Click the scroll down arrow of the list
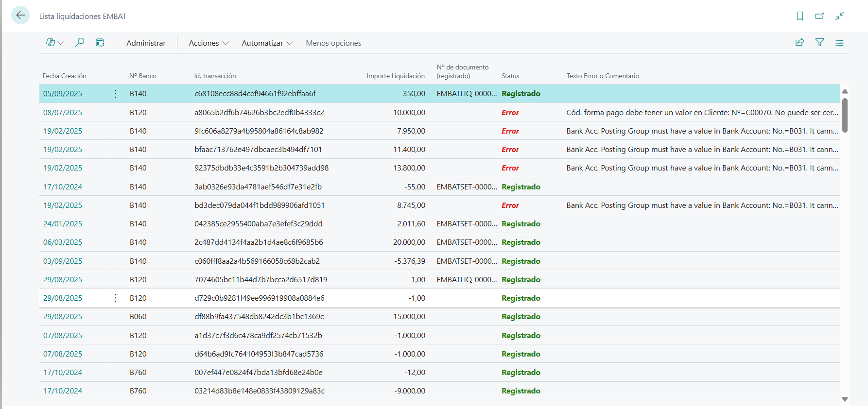 click(x=845, y=399)
